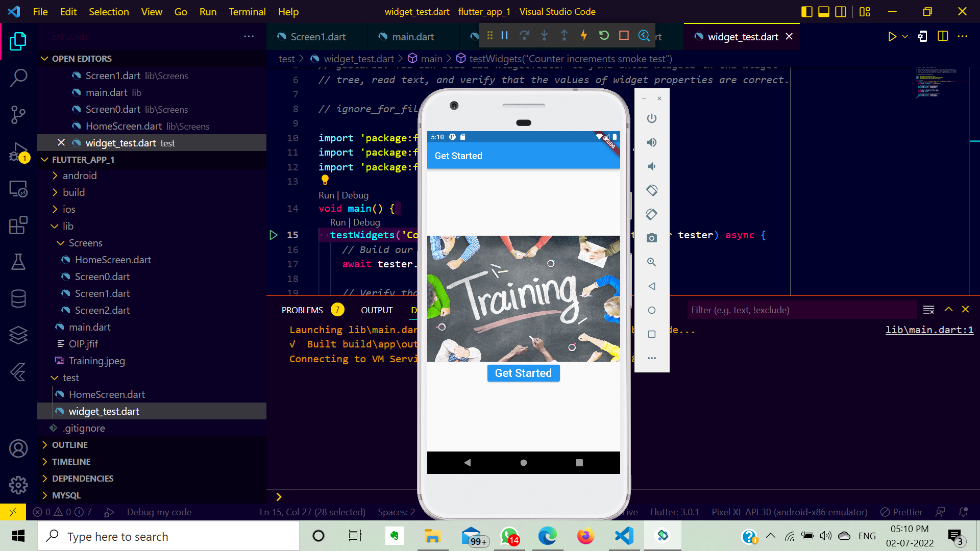Split the editor right
The image size is (980, 551).
pyautogui.click(x=943, y=36)
